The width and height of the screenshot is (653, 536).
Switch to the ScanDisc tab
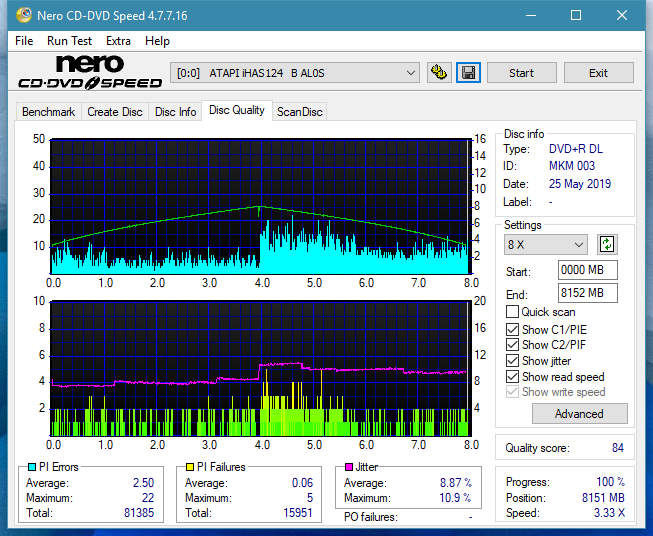[x=299, y=112]
